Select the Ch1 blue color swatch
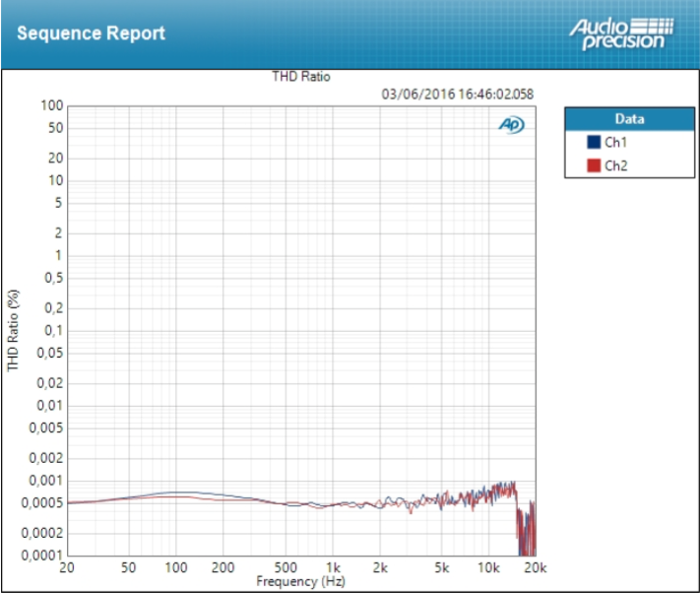The image size is (700, 593). [x=594, y=142]
